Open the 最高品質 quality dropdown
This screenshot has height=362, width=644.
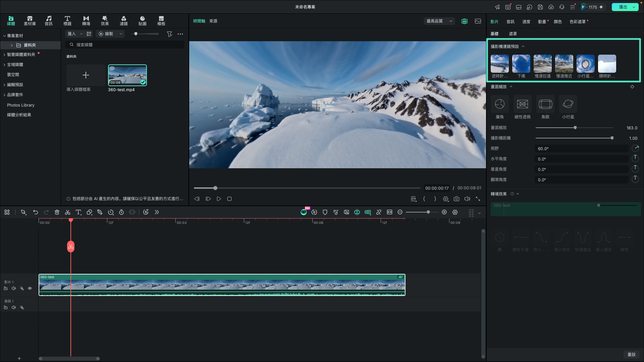tap(439, 21)
